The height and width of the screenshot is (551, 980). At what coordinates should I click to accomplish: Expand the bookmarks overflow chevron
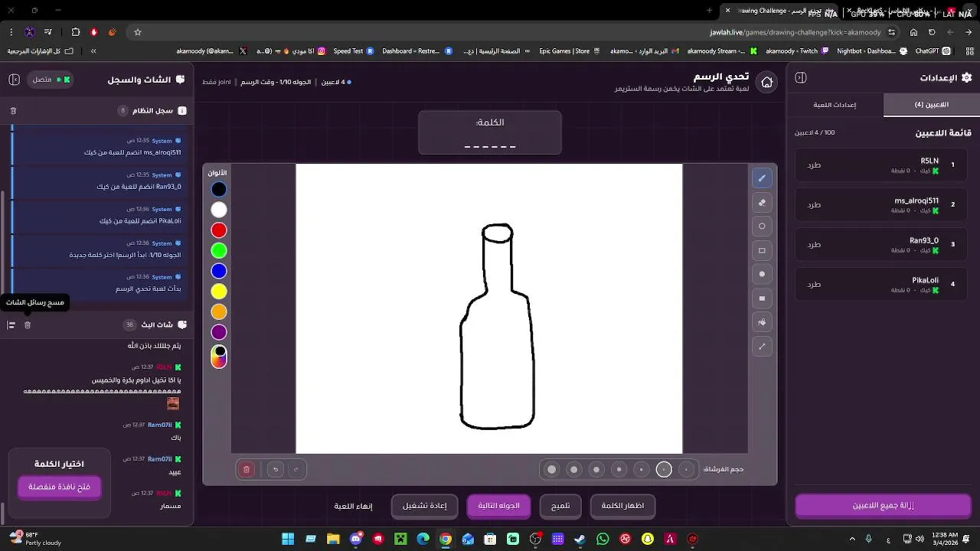(x=93, y=51)
